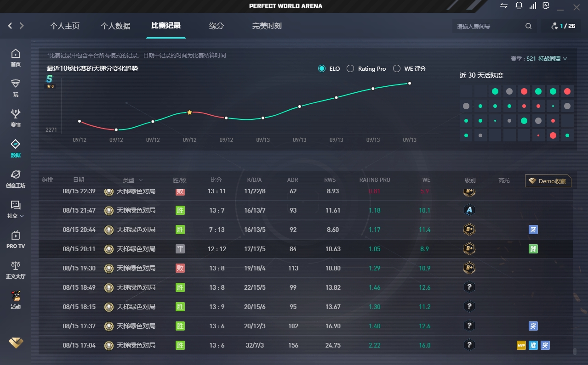Click the Demo收藏 button
Screen dimensions: 588x365
coord(548,181)
